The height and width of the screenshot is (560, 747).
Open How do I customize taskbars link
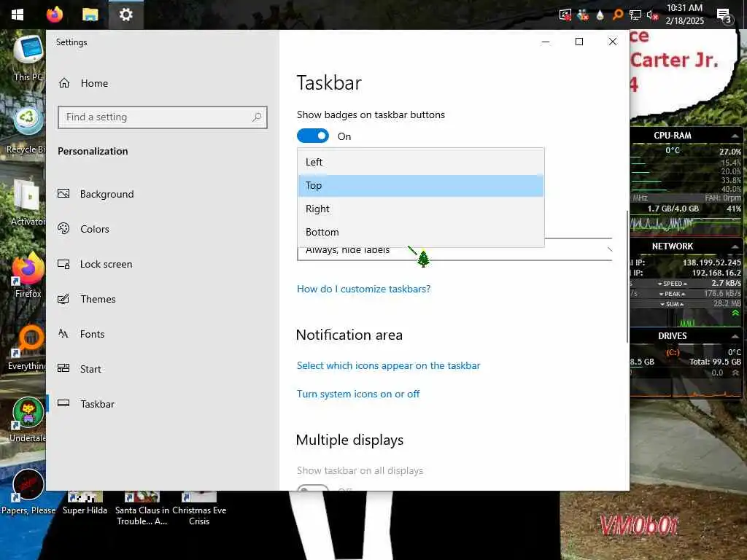point(363,289)
